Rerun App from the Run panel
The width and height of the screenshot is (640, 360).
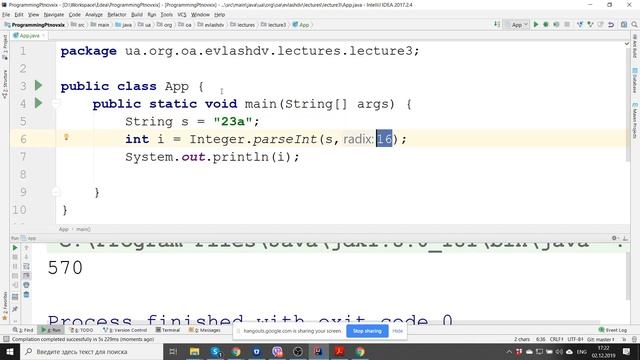pyautogui.click(x=15, y=248)
